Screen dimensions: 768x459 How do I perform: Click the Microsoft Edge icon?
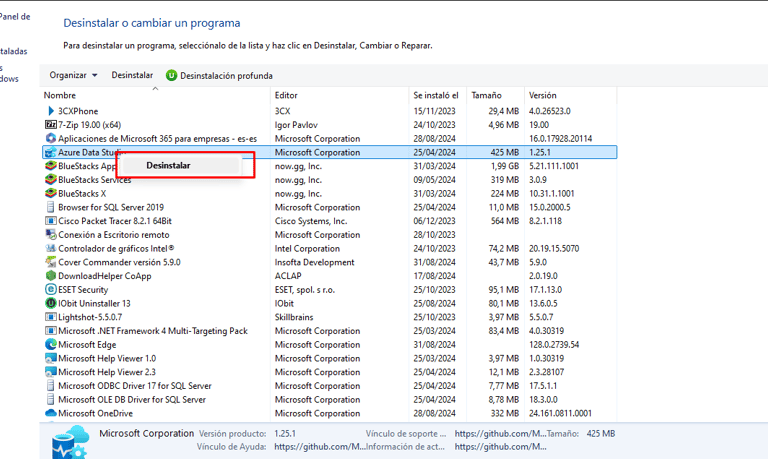[50, 344]
